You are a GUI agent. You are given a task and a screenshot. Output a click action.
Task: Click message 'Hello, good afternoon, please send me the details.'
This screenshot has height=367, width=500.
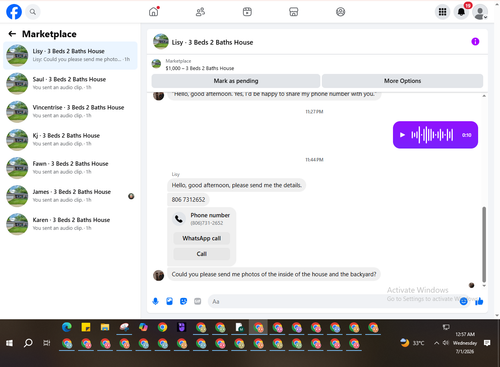[x=236, y=185]
